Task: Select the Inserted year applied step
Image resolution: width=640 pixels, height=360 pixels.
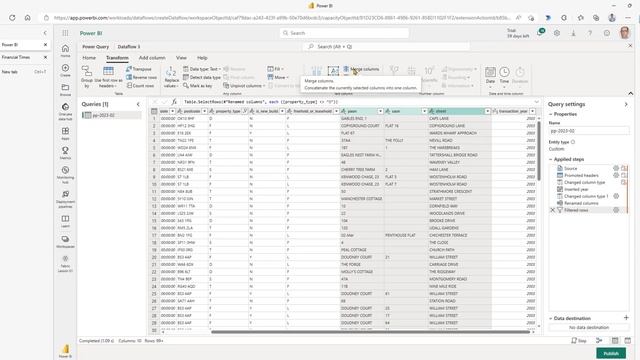Action: [x=576, y=189]
